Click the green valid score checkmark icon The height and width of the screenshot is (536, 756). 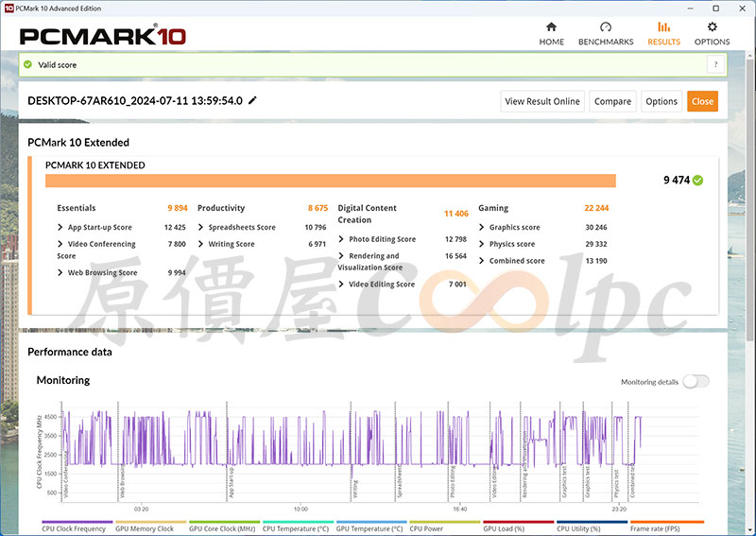(x=28, y=64)
